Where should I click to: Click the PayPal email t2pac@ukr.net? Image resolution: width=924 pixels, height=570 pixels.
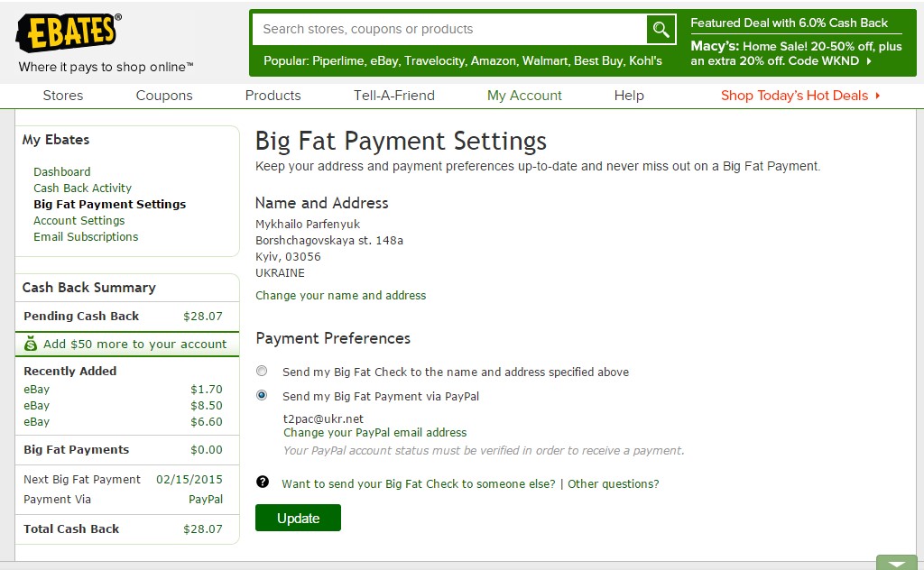tap(324, 419)
